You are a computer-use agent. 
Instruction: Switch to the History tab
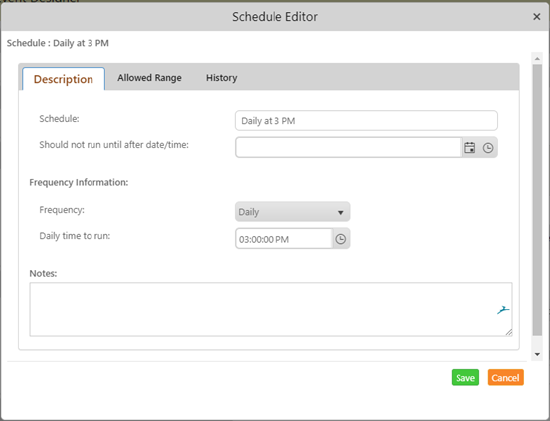(x=222, y=78)
